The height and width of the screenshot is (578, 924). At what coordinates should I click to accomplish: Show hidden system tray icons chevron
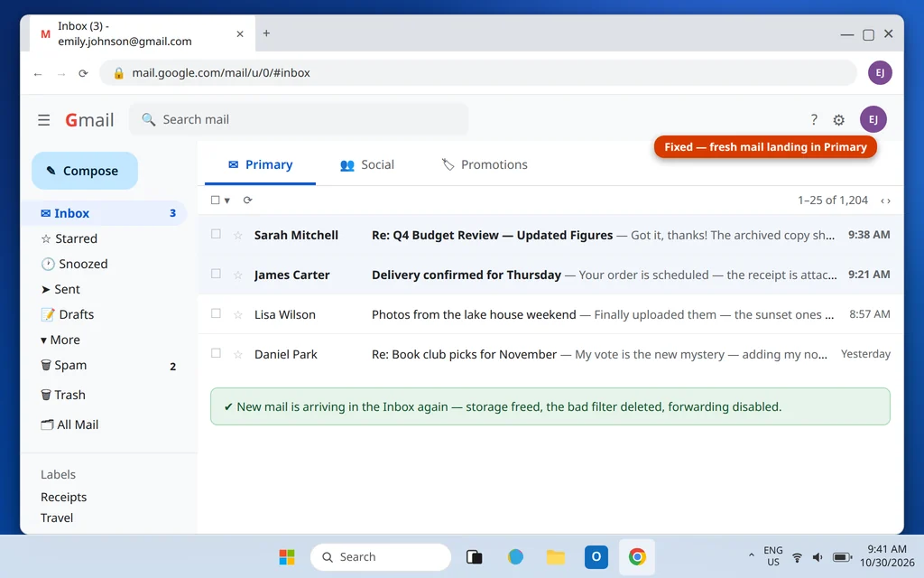(752, 555)
